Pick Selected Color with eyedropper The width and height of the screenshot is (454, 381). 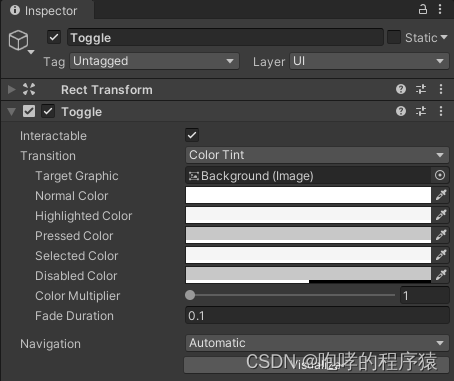pos(441,255)
